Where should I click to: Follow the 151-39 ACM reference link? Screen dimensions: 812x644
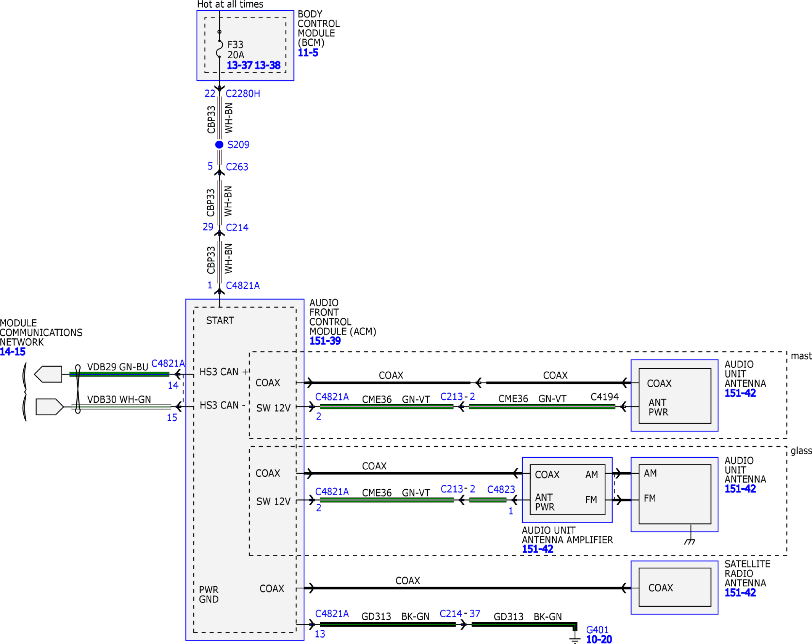pos(325,341)
